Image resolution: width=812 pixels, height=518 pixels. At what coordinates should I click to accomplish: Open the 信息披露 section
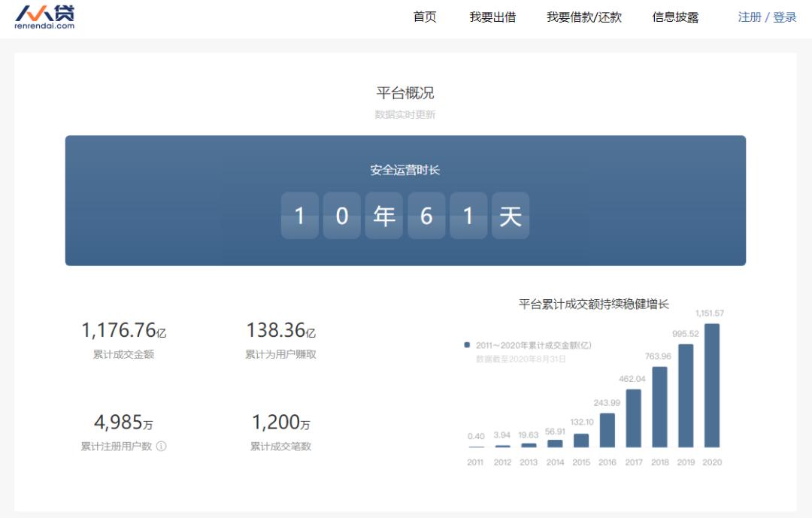pos(675,17)
